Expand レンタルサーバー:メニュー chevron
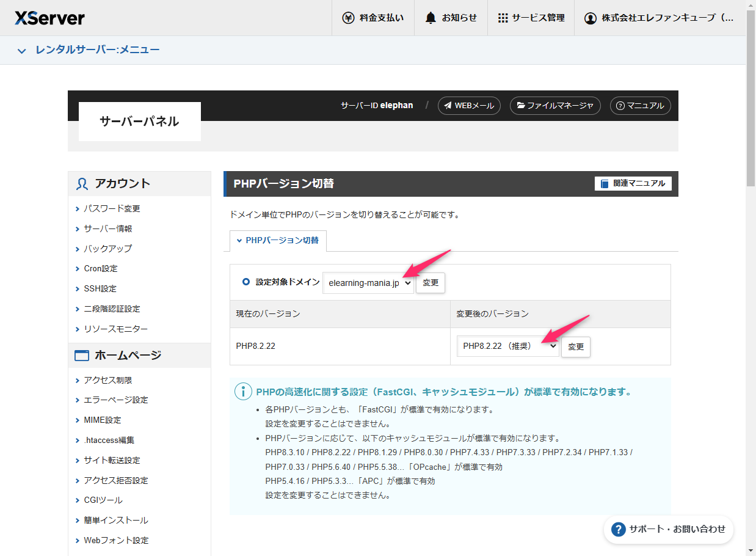 click(22, 50)
